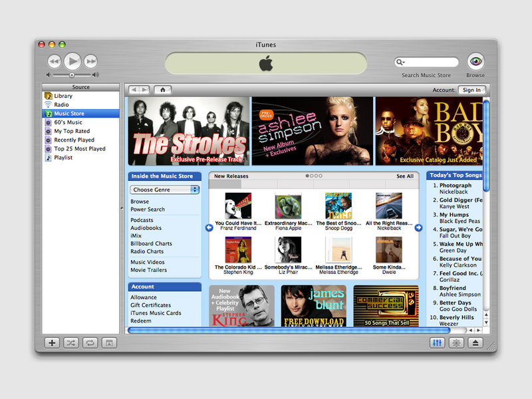Click the add playlist plus button
Screen dimensions: 532x399
52,343
